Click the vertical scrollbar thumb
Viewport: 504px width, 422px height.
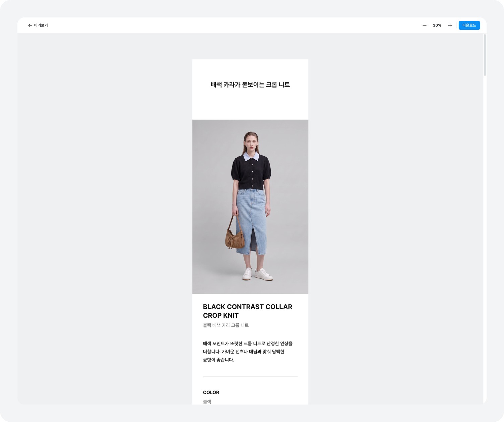[x=485, y=55]
